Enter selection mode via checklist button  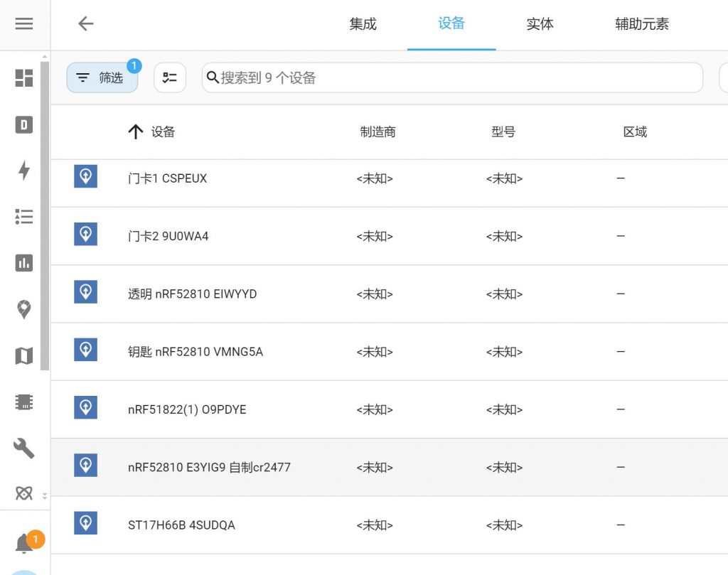click(x=170, y=77)
